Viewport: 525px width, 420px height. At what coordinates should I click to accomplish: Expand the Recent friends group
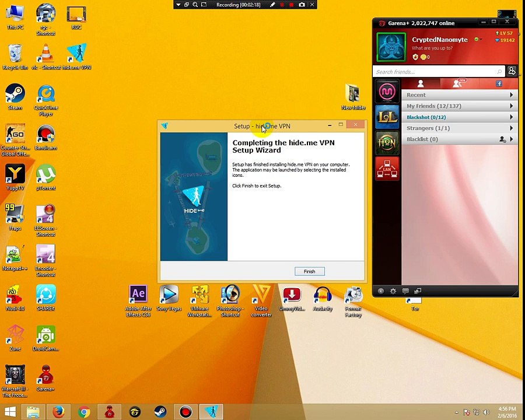[x=460, y=94]
